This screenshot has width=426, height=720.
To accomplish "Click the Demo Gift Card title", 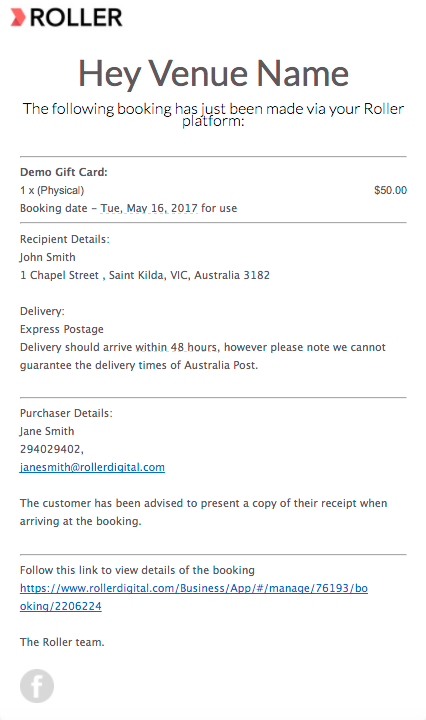I will click(x=64, y=172).
